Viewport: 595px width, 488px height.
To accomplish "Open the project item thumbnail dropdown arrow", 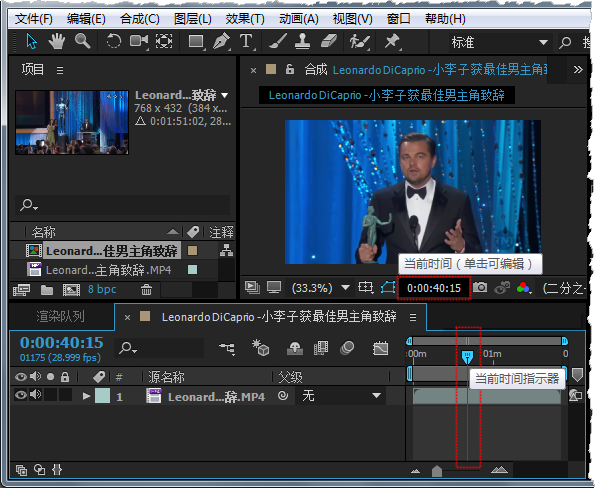I will pyautogui.click(x=225, y=95).
